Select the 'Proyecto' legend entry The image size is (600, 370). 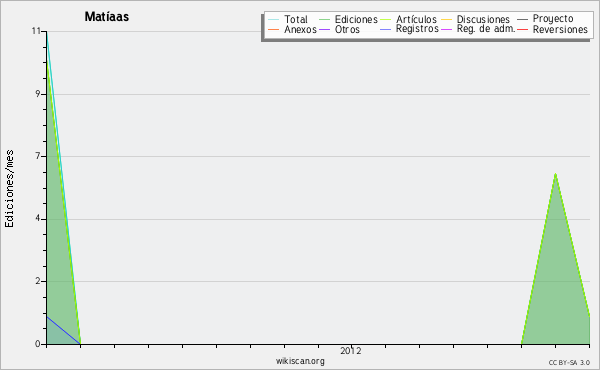tap(553, 19)
